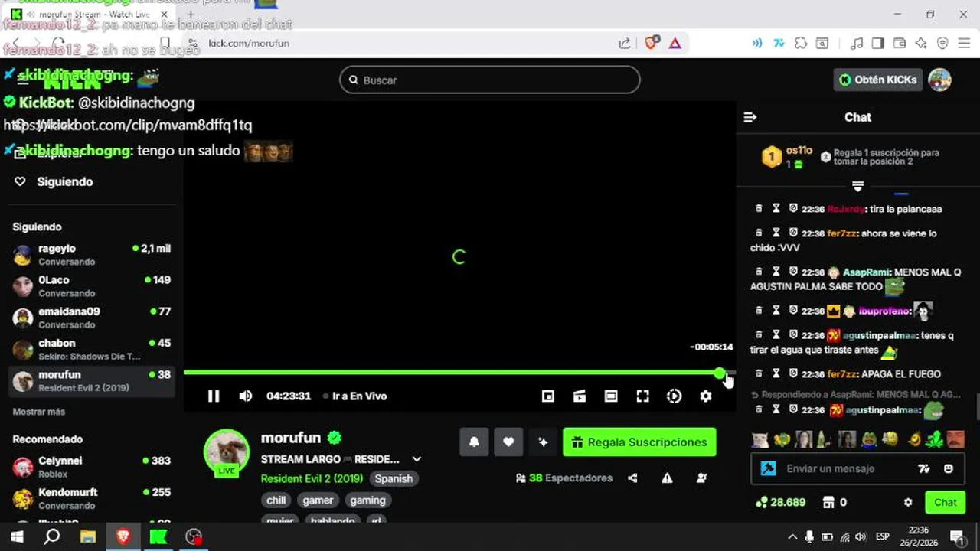Jump to live with 'Ir a En Vivo'

(x=354, y=396)
